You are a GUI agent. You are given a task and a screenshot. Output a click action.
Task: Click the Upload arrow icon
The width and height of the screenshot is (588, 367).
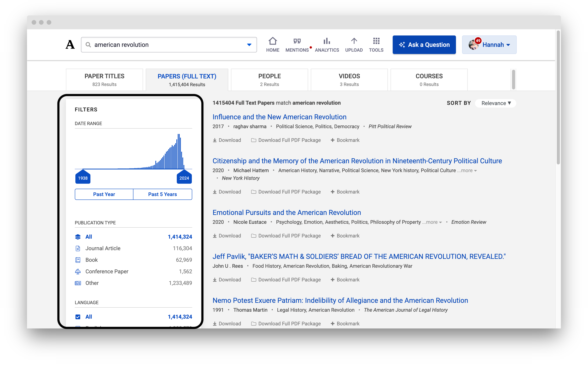pos(354,41)
